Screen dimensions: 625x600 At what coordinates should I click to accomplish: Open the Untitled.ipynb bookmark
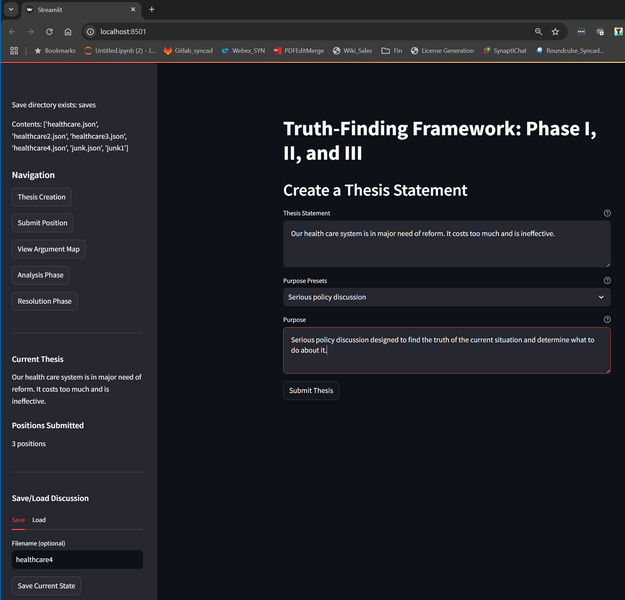point(120,51)
